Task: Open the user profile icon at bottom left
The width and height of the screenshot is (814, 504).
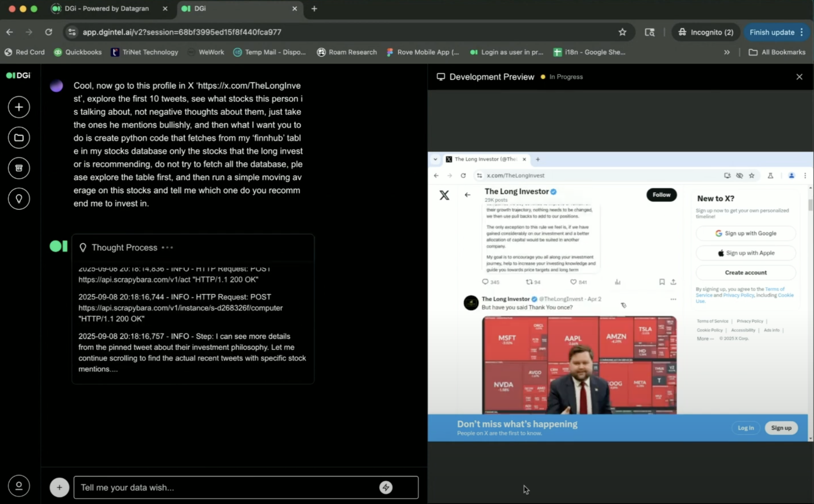Action: 19,486
